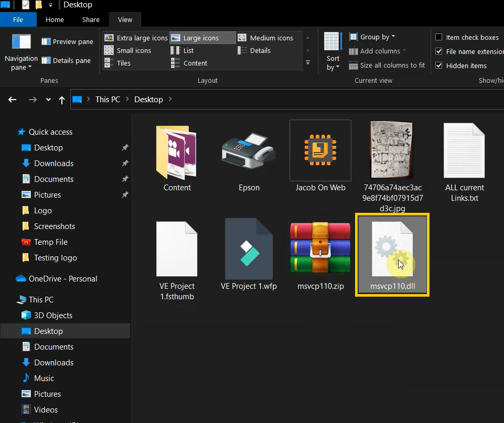Navigate back using the back arrow
The image size is (504, 423).
pos(12,100)
